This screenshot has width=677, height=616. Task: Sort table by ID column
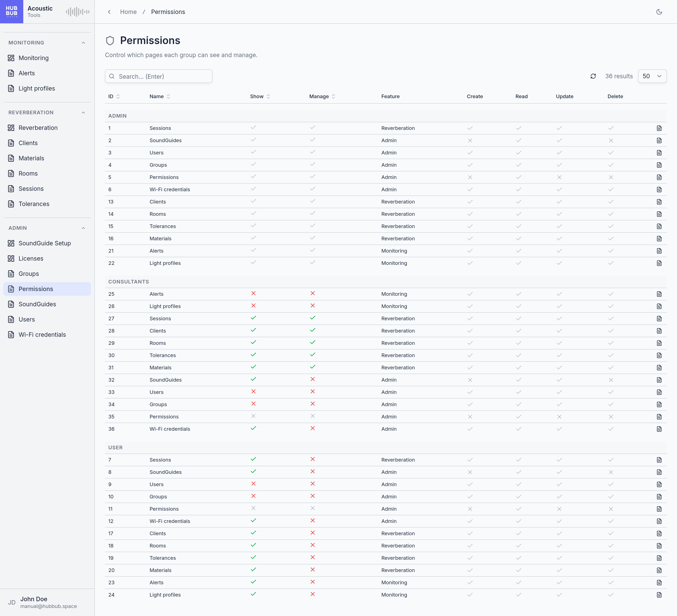114,96
